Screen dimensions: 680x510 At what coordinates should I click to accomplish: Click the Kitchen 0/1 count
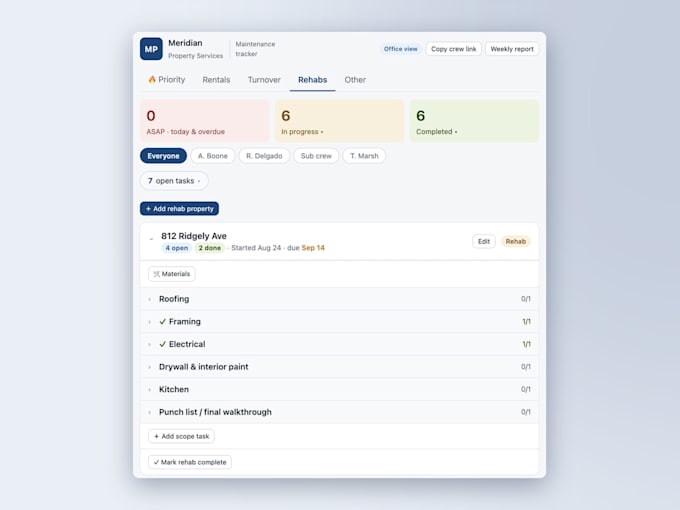click(x=526, y=389)
